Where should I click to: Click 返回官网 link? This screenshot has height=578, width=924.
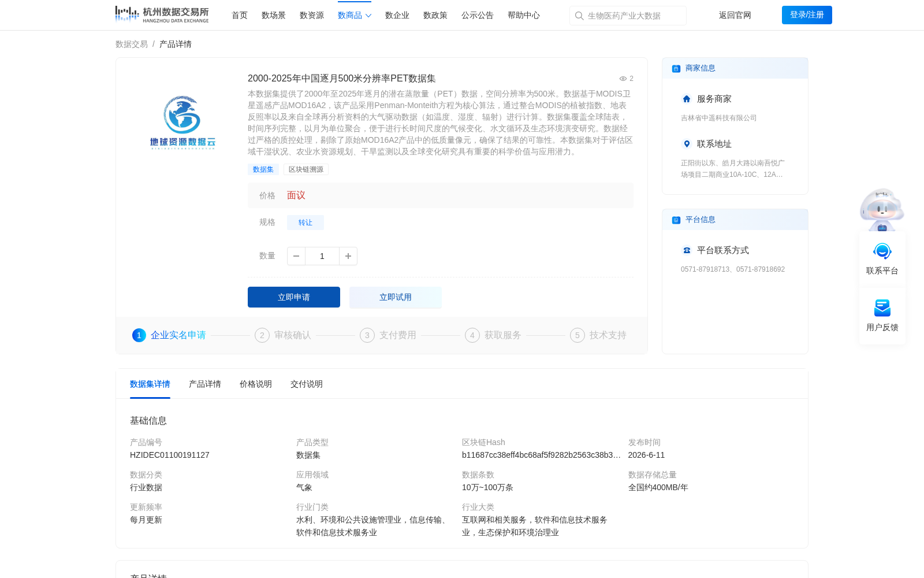coord(735,15)
